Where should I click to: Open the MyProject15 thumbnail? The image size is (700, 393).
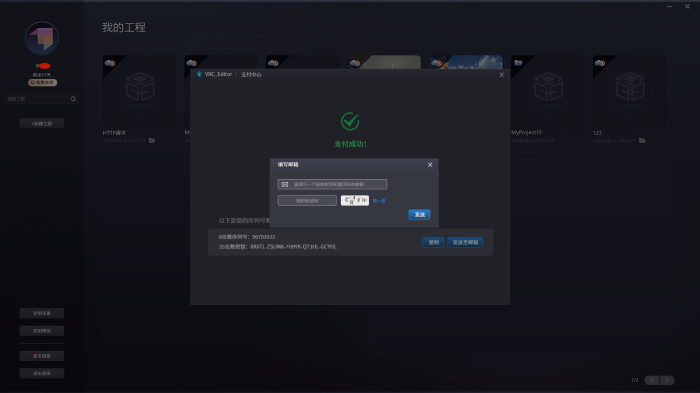pyautogui.click(x=547, y=91)
